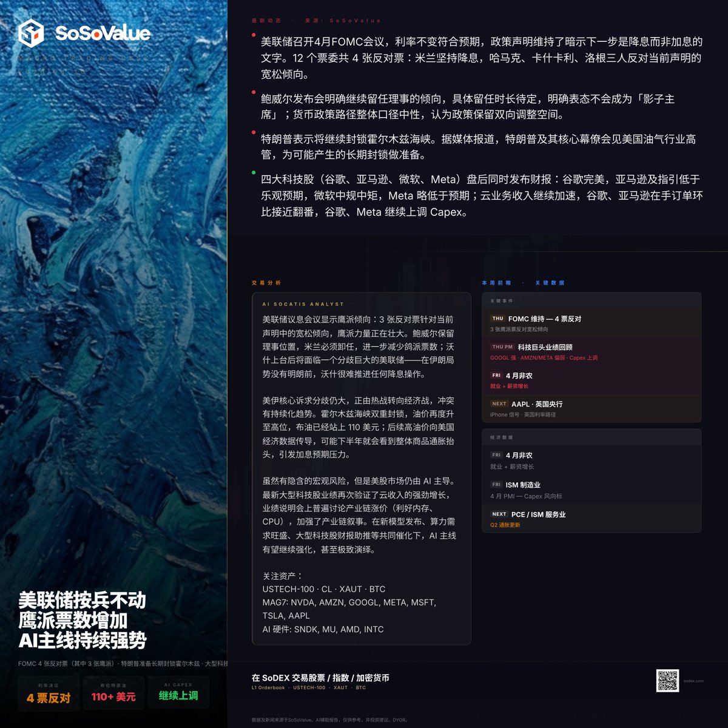Screen dimensions: 728x728
Task: Click the green bullet beside the 四大科技股 news
Action: click(x=254, y=173)
